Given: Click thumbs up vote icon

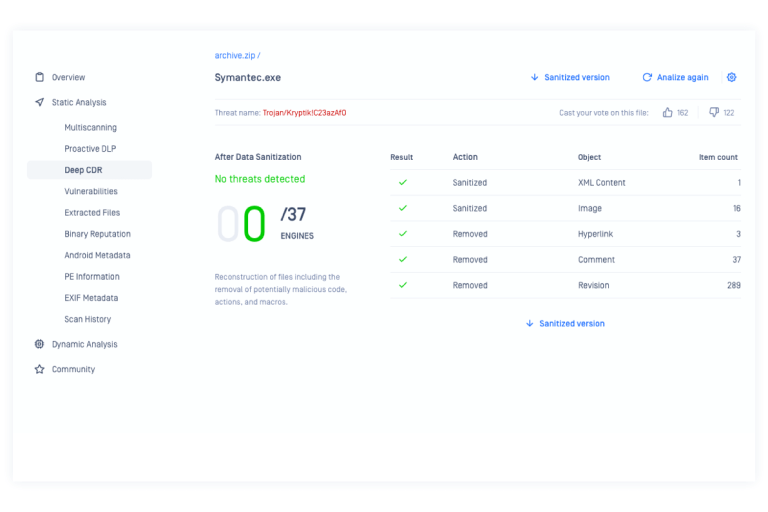Looking at the screenshot, I should pyautogui.click(x=668, y=112).
